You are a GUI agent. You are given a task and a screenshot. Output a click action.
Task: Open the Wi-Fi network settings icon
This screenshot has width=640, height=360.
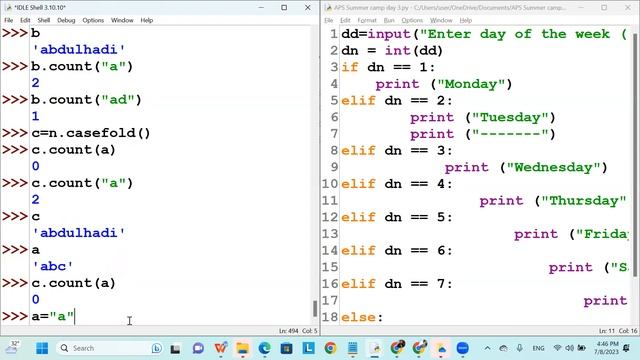pyautogui.click(x=557, y=348)
